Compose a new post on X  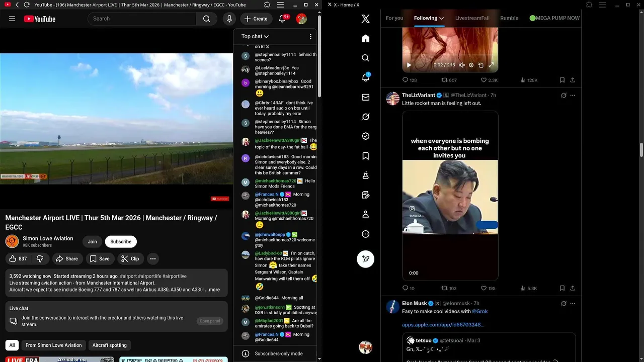(x=366, y=259)
